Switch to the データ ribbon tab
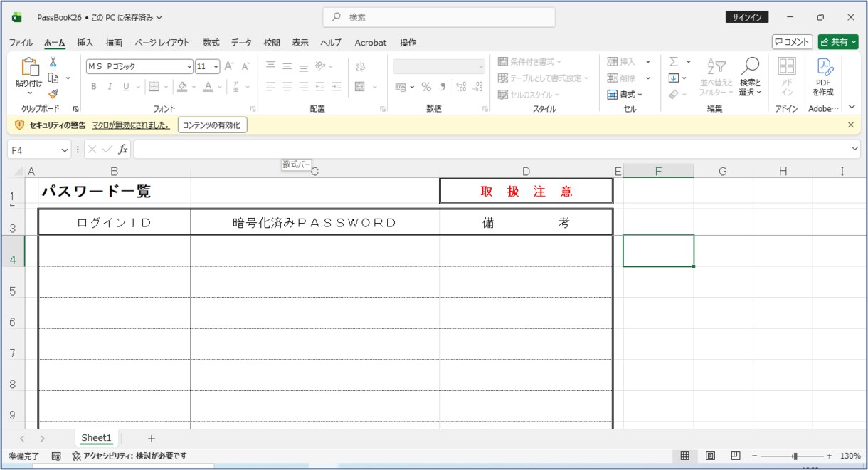Screen dimensions: 868x470 [x=241, y=43]
